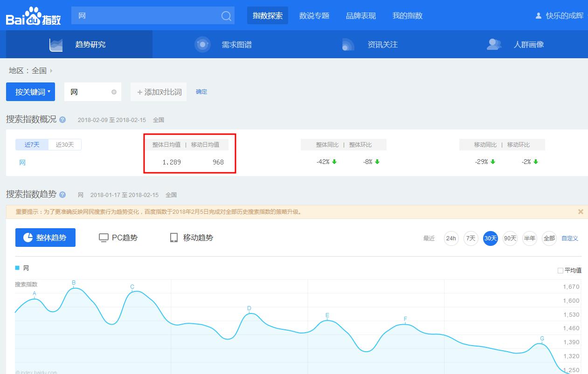Dismiss the yellow notice banner

click(x=581, y=211)
